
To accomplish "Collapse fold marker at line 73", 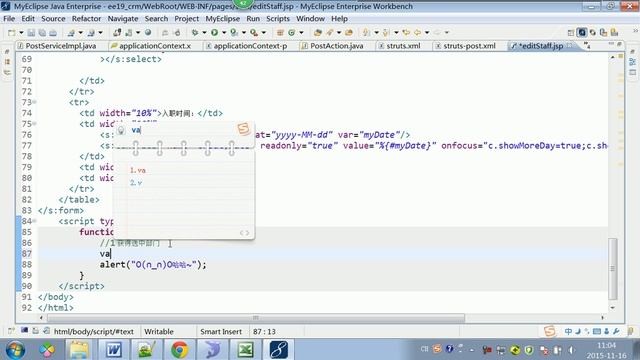I will click(x=34, y=102).
